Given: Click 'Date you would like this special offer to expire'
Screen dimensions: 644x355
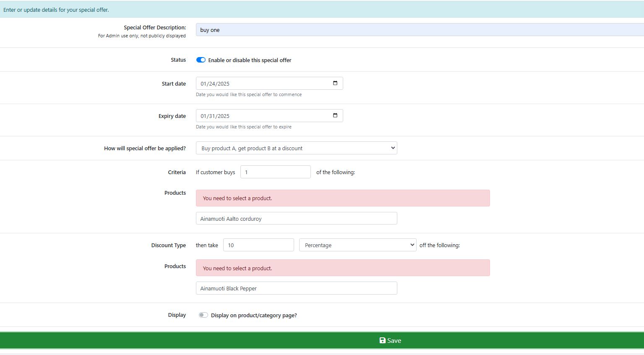Looking at the screenshot, I should pos(244,127).
